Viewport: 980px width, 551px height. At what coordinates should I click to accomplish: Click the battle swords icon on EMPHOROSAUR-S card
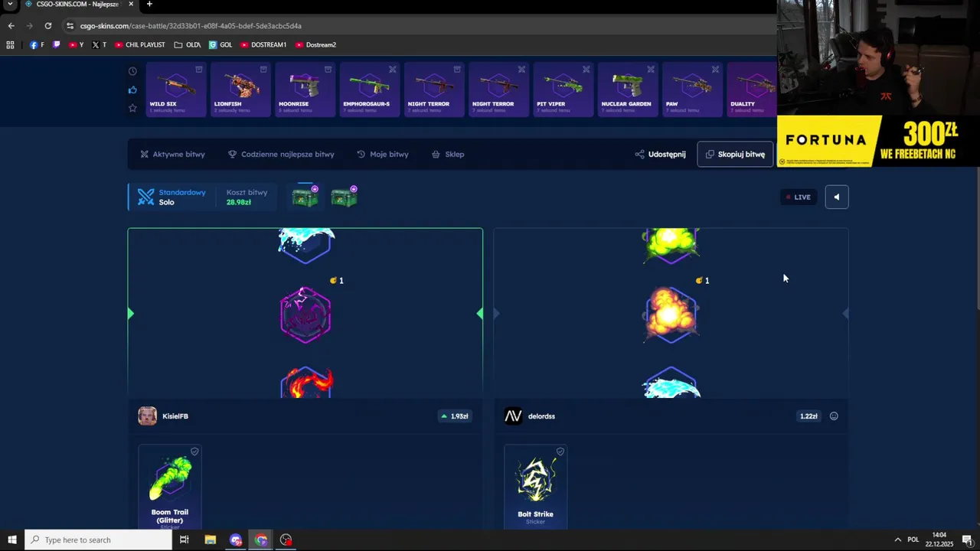click(393, 70)
